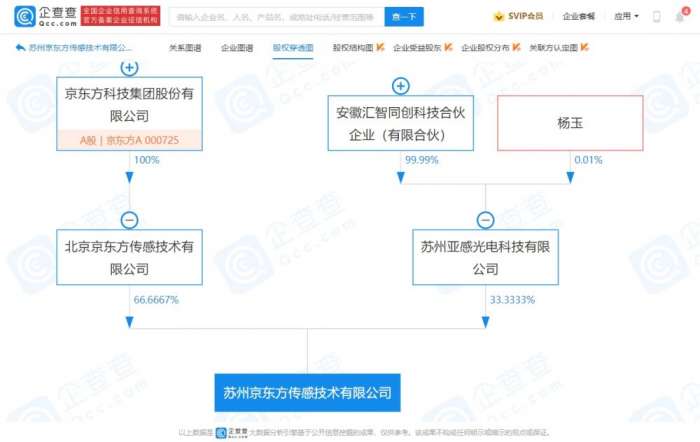Click the 查一下 search button
The width and height of the screenshot is (700, 442).
point(404,17)
